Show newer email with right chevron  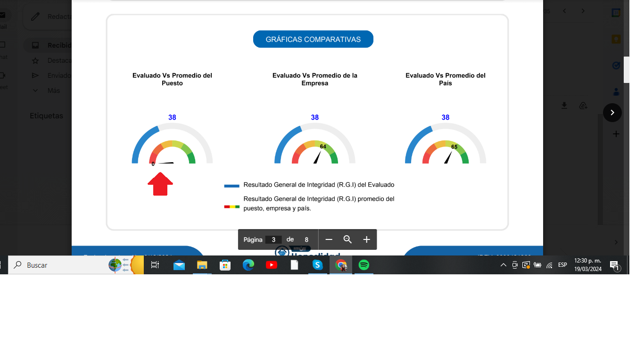pyautogui.click(x=583, y=11)
